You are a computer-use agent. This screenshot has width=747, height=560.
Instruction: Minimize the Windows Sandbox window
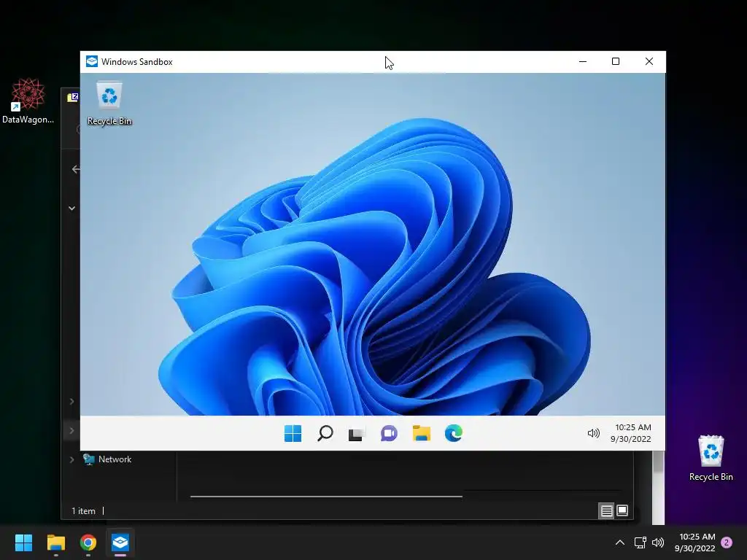583,61
